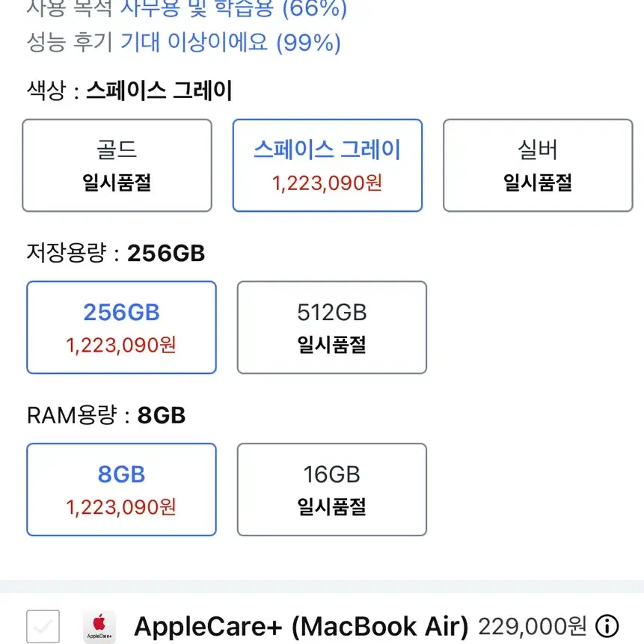Select the 512GB storage option
This screenshot has width=644, height=644.
(332, 328)
